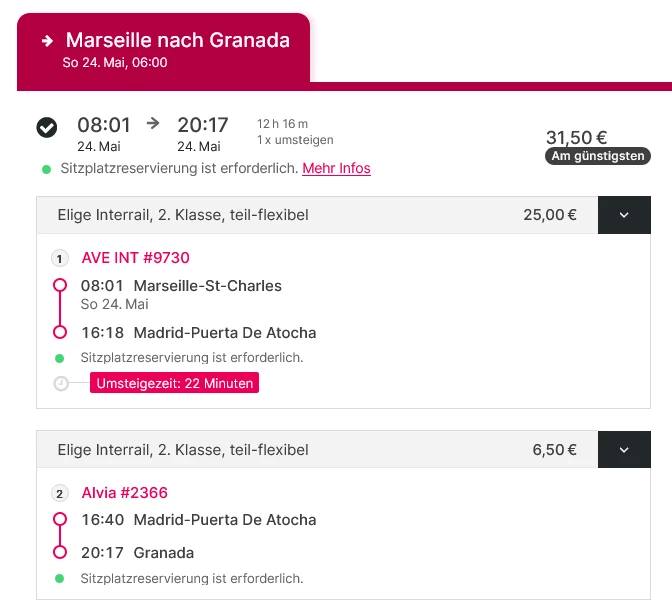Click the segment number 1 circle icon
The height and width of the screenshot is (614, 672).
tap(59, 259)
